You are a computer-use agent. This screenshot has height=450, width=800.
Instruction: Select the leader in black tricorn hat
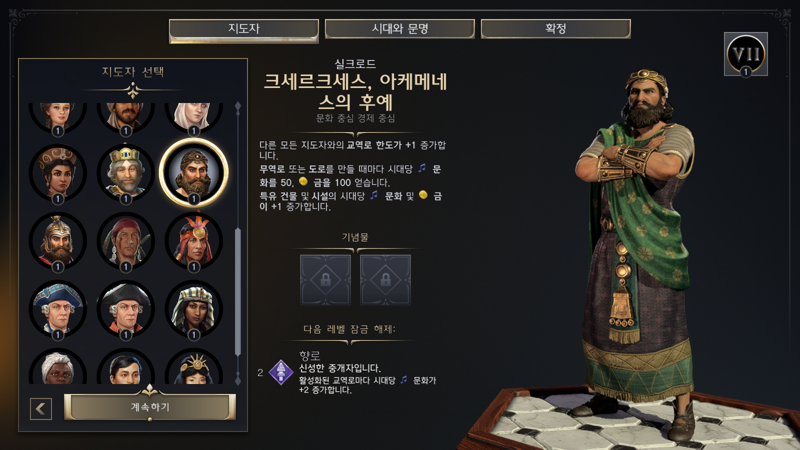coord(126,309)
